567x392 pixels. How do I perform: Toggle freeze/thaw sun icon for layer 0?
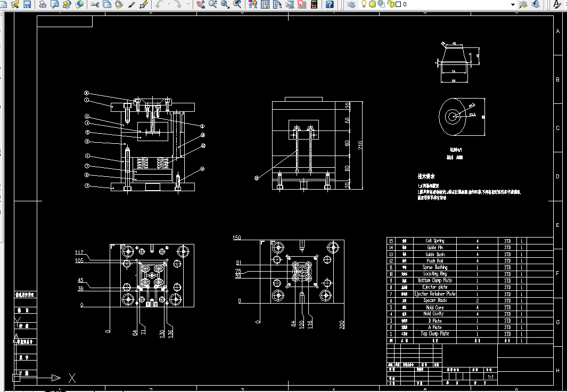[372, 4]
